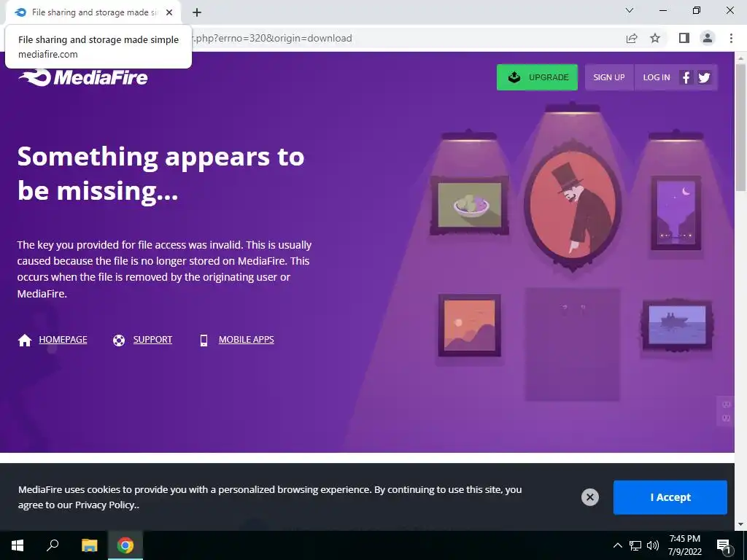
Task: Open the SIGN UP page
Action: (x=609, y=77)
